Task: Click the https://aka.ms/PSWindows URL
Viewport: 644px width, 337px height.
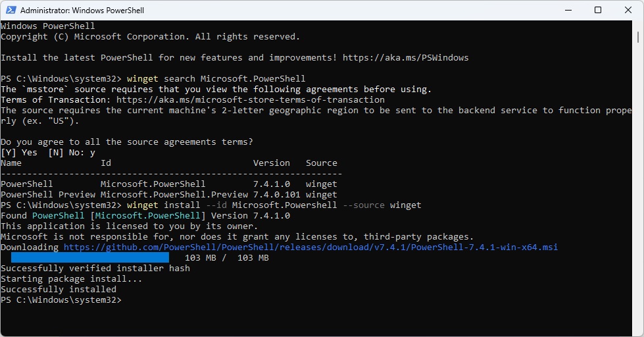Action: [x=405, y=57]
